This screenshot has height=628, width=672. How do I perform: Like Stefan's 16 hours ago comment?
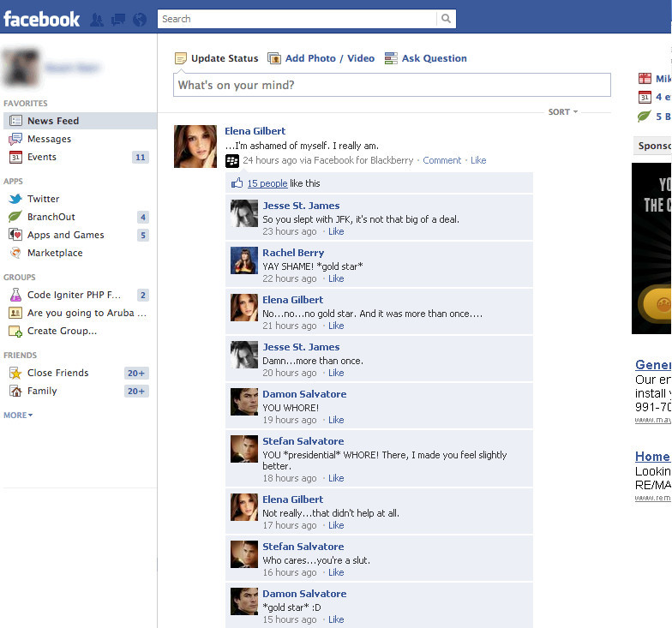click(x=336, y=572)
